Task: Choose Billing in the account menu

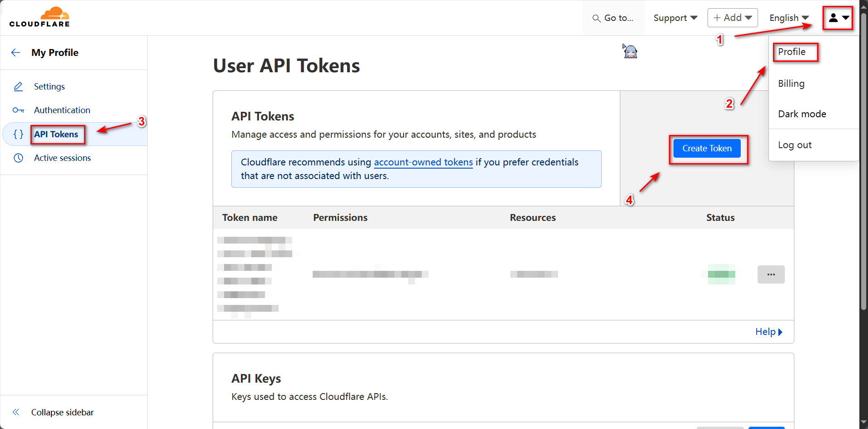Action: click(x=791, y=84)
